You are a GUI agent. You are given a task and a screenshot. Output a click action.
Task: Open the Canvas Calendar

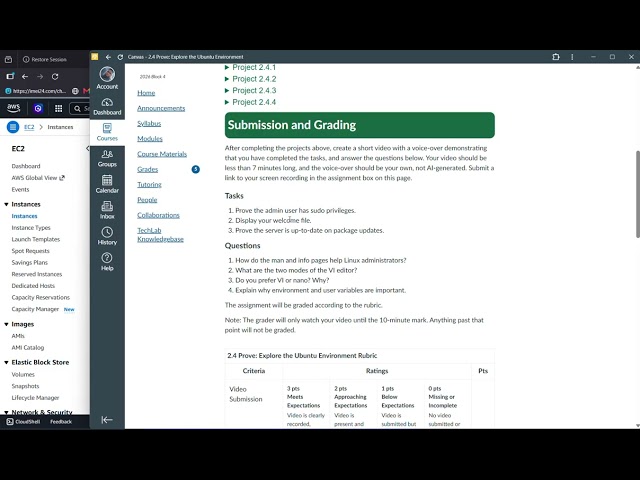107,184
